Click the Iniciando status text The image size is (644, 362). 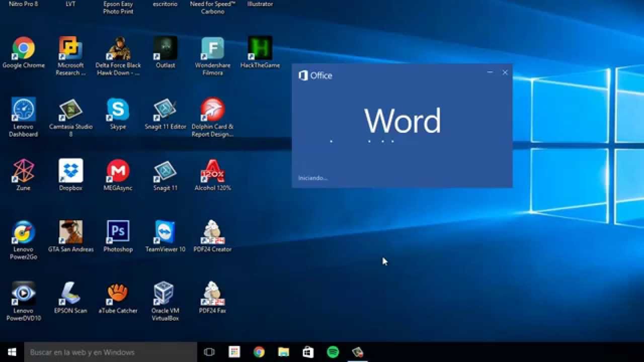coord(312,178)
